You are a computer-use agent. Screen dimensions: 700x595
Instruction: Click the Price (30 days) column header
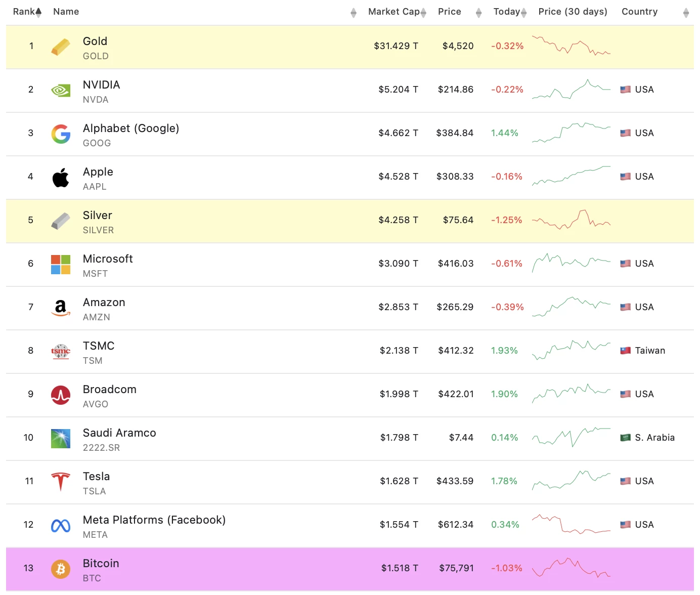click(x=573, y=12)
